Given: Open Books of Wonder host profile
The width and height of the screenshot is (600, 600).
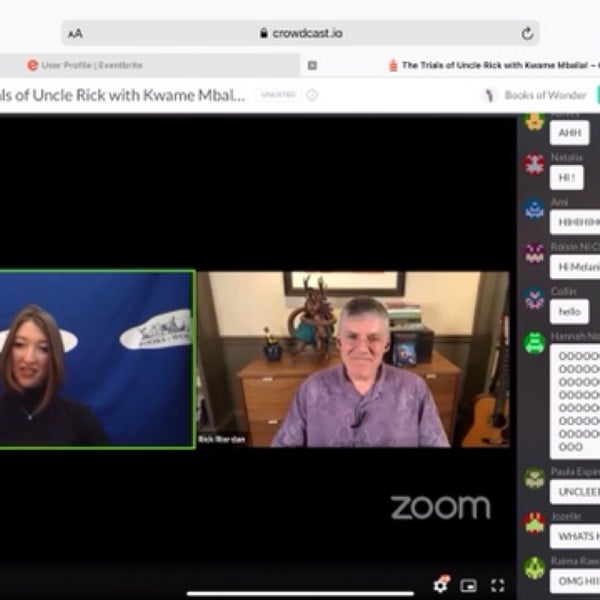Looking at the screenshot, I should click(535, 95).
